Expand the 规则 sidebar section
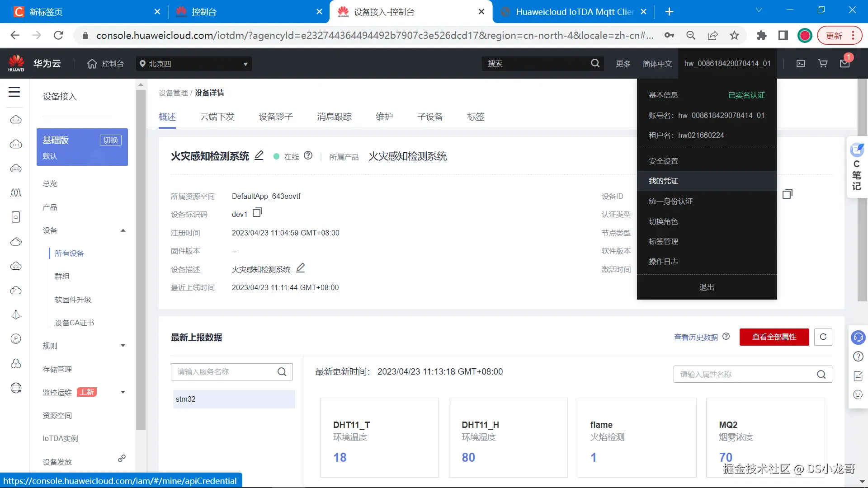This screenshot has width=868, height=488. point(123,346)
